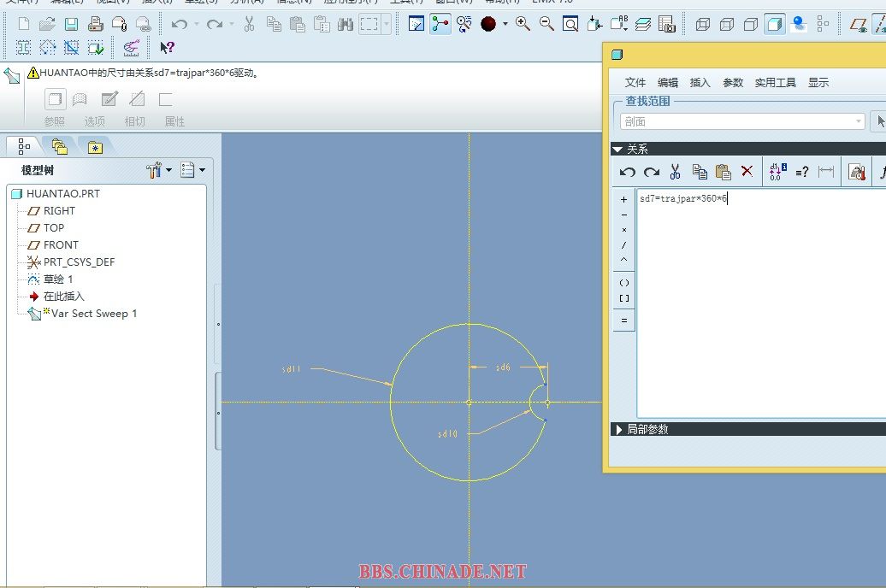
Task: Switch to Shading display mode
Action: pos(775,24)
